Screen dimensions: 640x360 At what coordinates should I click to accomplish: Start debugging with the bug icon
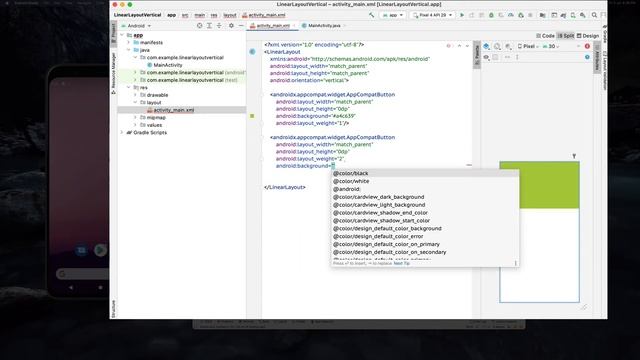[491, 15]
